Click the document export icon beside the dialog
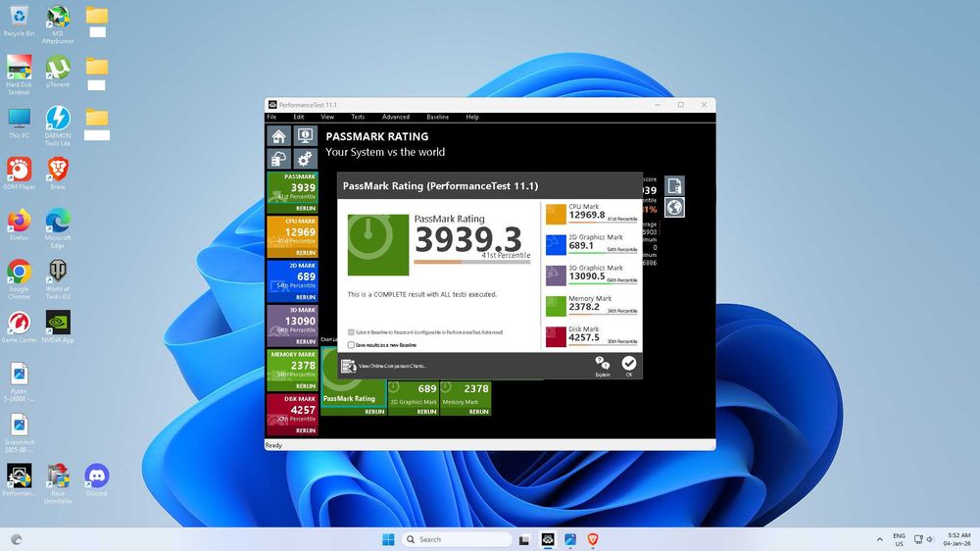This screenshot has width=980, height=551. pos(674,185)
